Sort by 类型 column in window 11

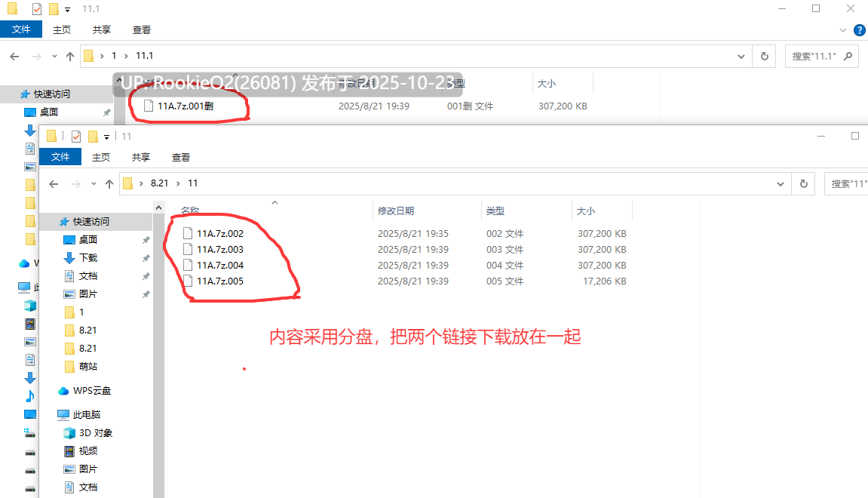tap(495, 211)
